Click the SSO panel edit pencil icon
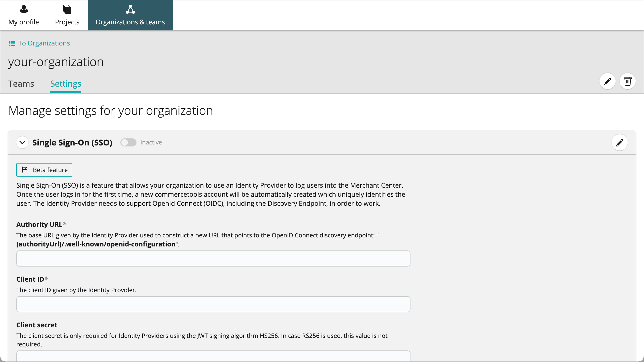The image size is (644, 362). tap(619, 142)
